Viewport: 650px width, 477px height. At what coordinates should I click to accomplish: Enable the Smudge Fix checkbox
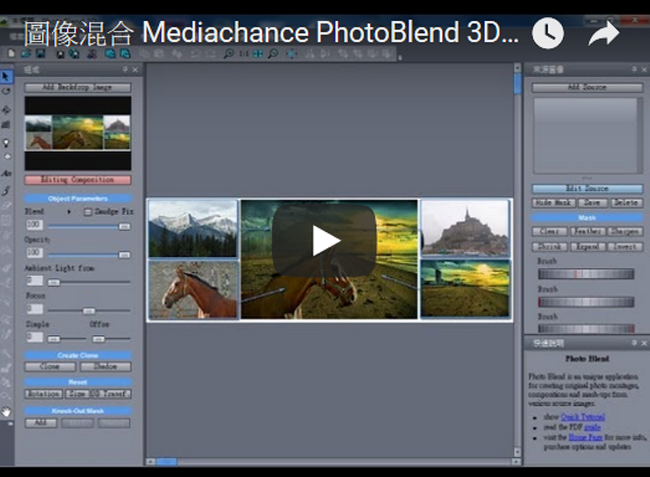click(87, 212)
